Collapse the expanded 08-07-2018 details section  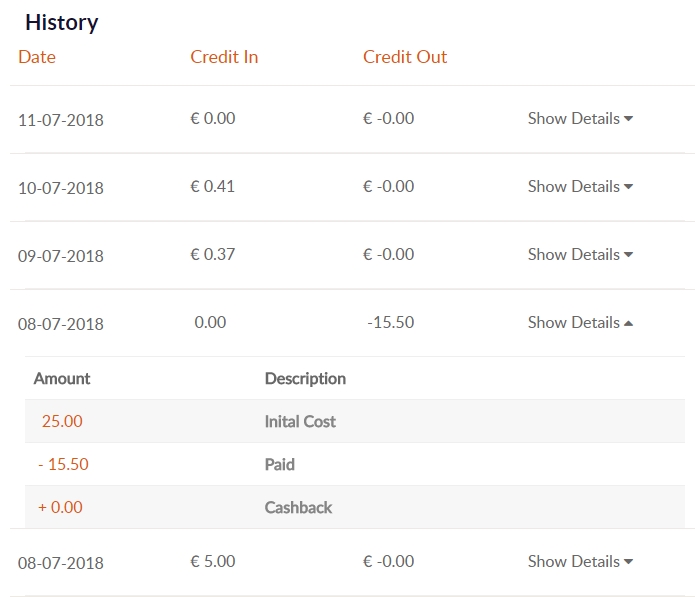(580, 323)
